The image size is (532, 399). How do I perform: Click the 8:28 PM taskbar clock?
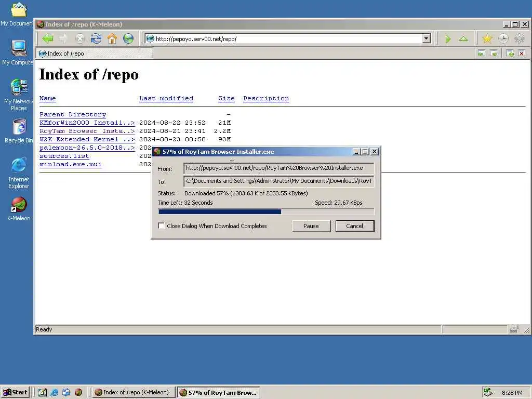(x=512, y=393)
